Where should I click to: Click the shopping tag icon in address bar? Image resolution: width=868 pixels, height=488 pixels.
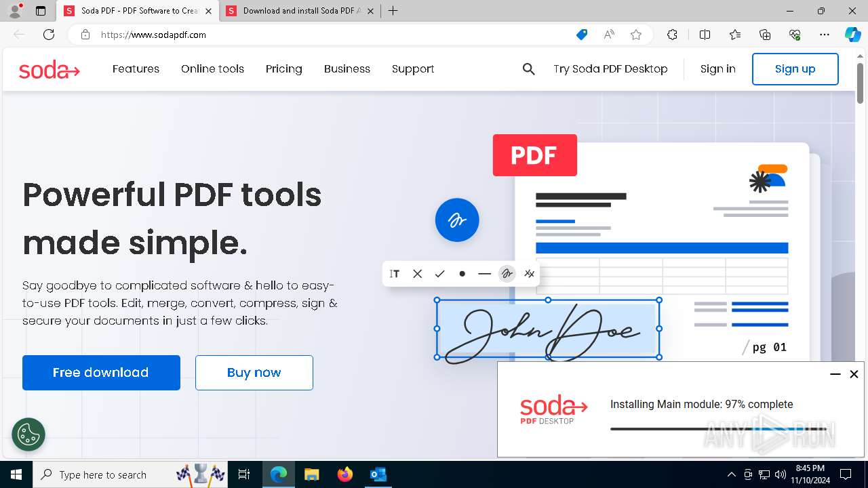click(x=582, y=35)
